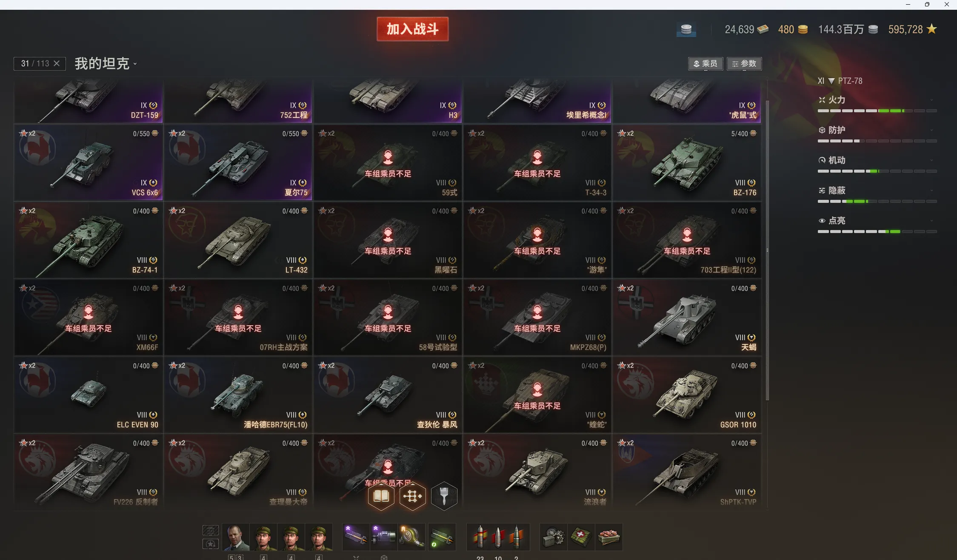Viewport: 957px width, 560px height.
Task: Click the 加入战斗 battle button
Action: pyautogui.click(x=412, y=29)
